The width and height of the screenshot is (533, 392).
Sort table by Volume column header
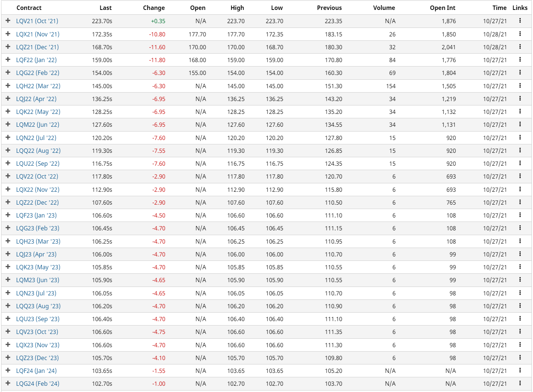384,8
